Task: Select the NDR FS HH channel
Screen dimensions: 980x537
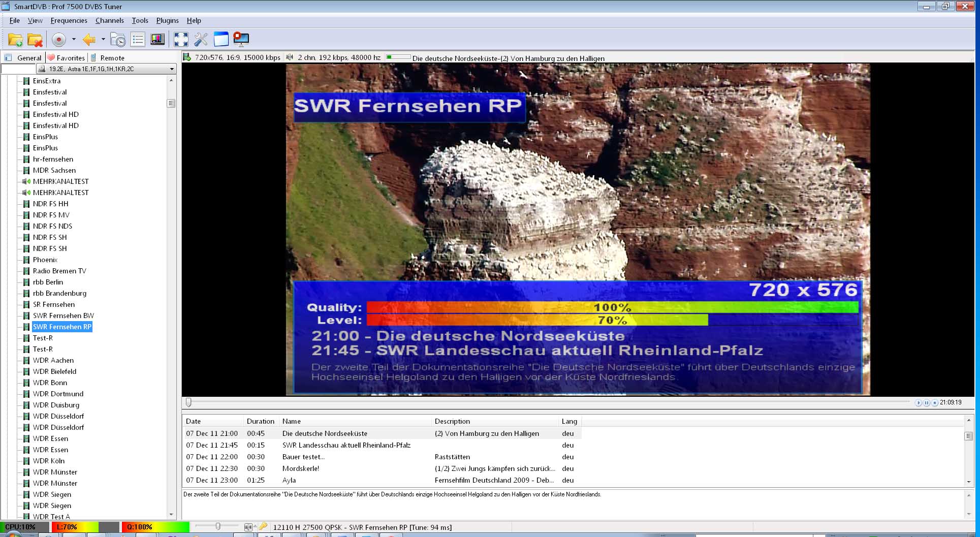Action: pos(50,204)
